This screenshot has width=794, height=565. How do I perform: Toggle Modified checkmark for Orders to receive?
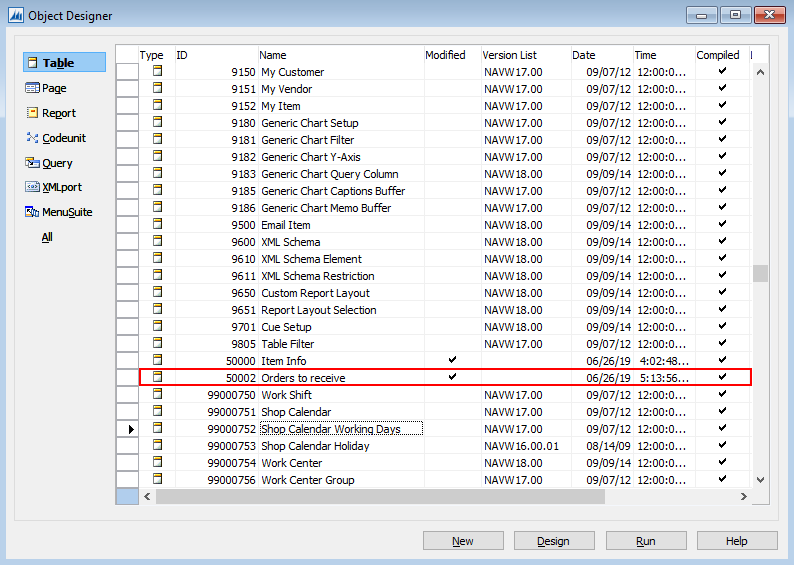coord(452,377)
